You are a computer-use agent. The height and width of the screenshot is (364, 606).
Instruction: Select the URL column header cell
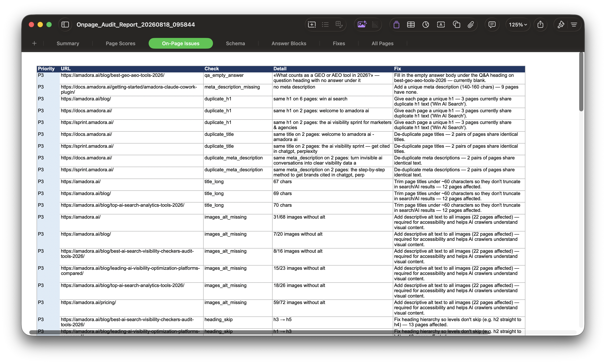131,69
